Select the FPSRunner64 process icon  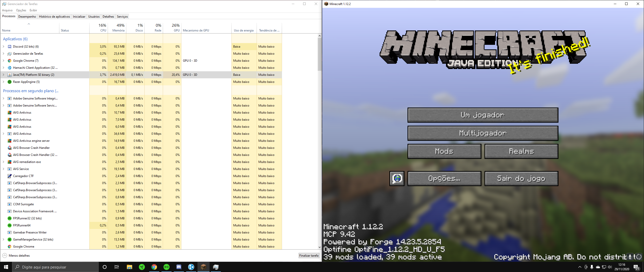(x=10, y=225)
